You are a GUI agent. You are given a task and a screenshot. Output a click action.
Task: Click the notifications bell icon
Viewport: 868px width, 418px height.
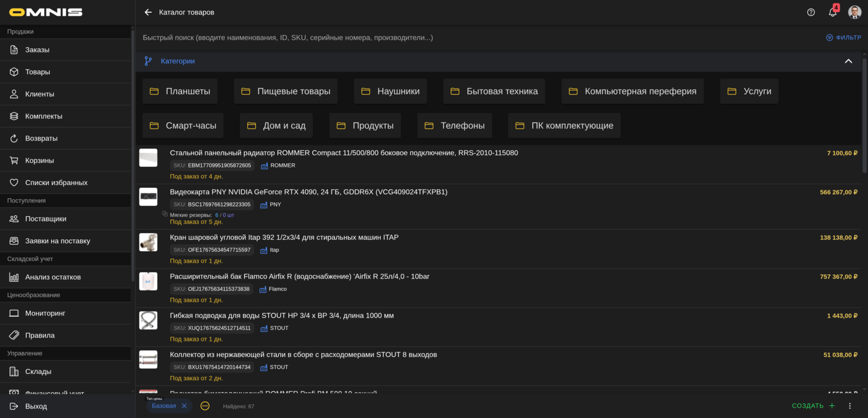(x=832, y=12)
